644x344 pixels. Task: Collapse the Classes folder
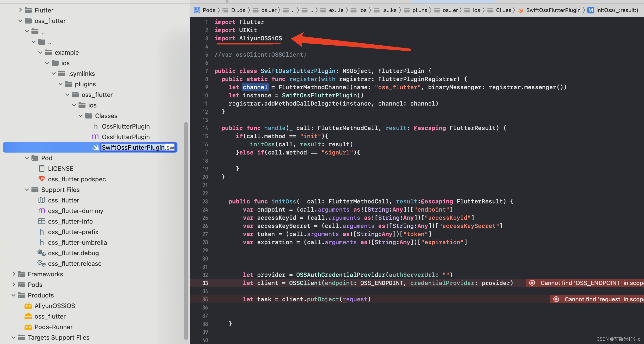point(81,116)
